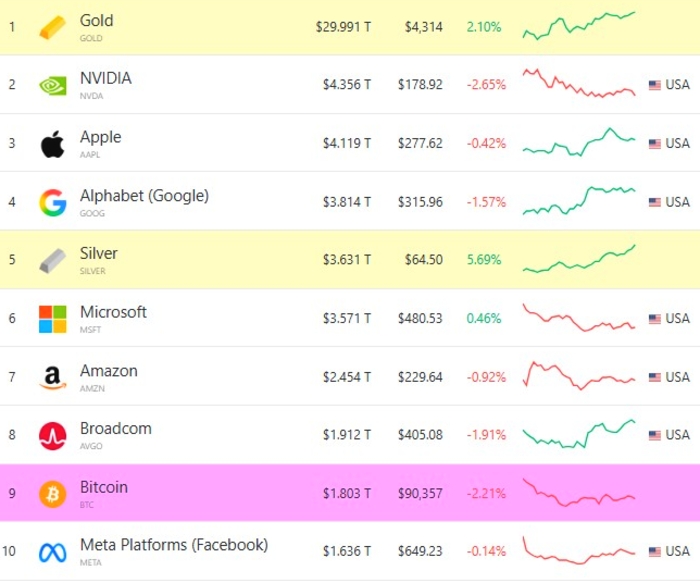Image resolution: width=700 pixels, height=583 pixels.
Task: Click the Microsoft logo icon
Action: pyautogui.click(x=52, y=319)
